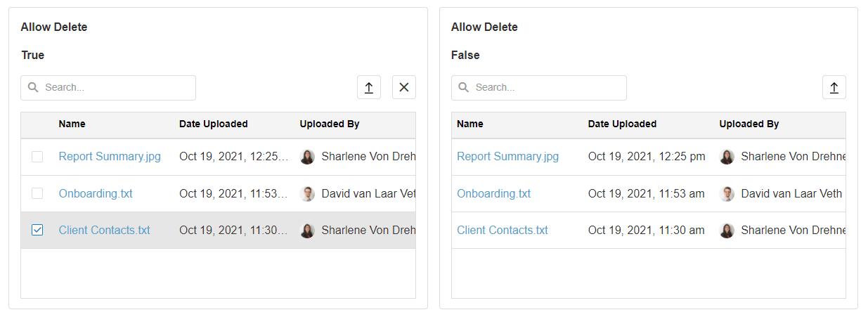Click the search magnifier icon in the False panel
Image resolution: width=868 pixels, height=317 pixels.
pyautogui.click(x=463, y=88)
